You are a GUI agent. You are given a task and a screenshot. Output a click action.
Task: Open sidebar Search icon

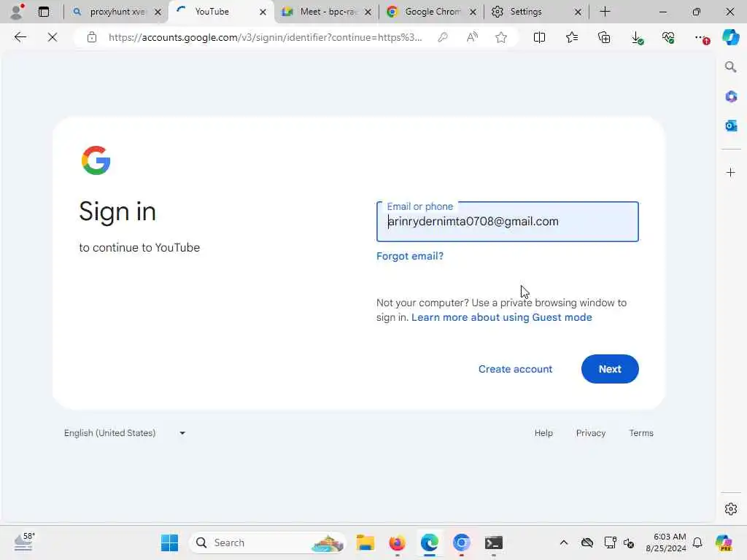730,66
